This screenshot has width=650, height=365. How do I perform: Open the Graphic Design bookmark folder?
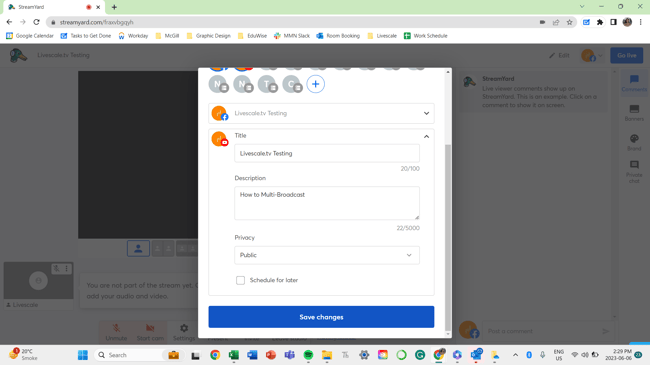pyautogui.click(x=209, y=36)
